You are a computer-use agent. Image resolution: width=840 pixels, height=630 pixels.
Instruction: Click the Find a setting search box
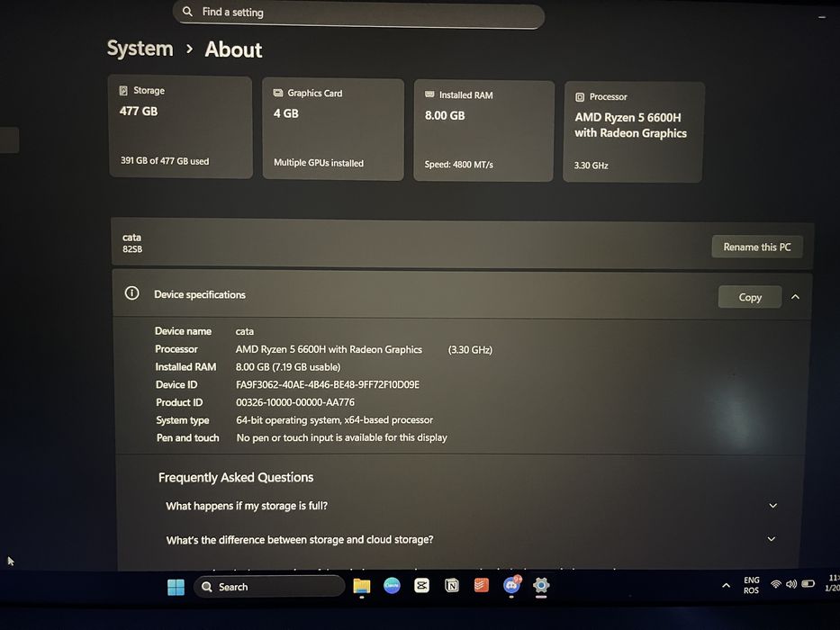click(x=358, y=13)
